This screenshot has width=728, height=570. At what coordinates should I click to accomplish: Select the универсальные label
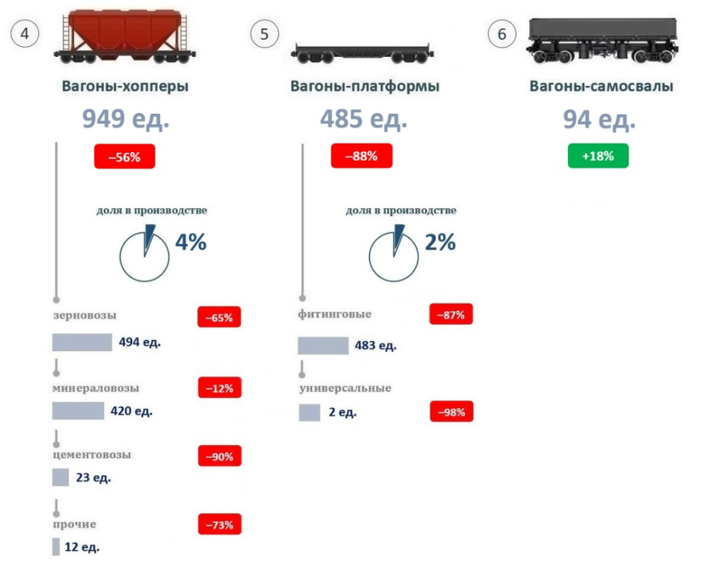346,388
